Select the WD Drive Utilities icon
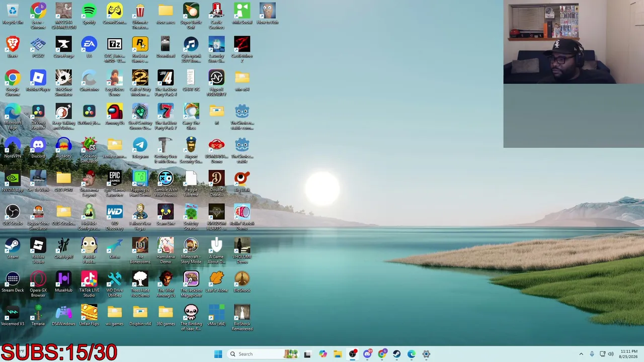Screen dimensions: 644x362 click(x=115, y=285)
